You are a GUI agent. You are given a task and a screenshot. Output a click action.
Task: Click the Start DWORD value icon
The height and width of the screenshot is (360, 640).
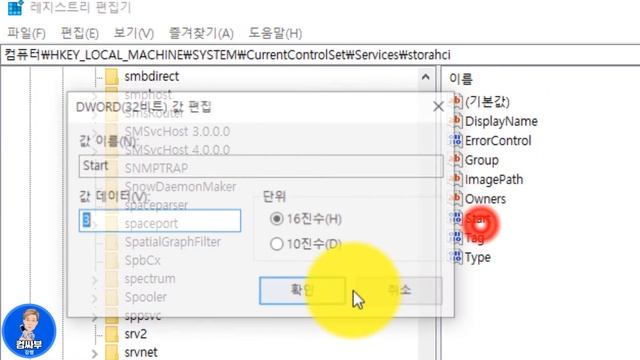tap(456, 218)
